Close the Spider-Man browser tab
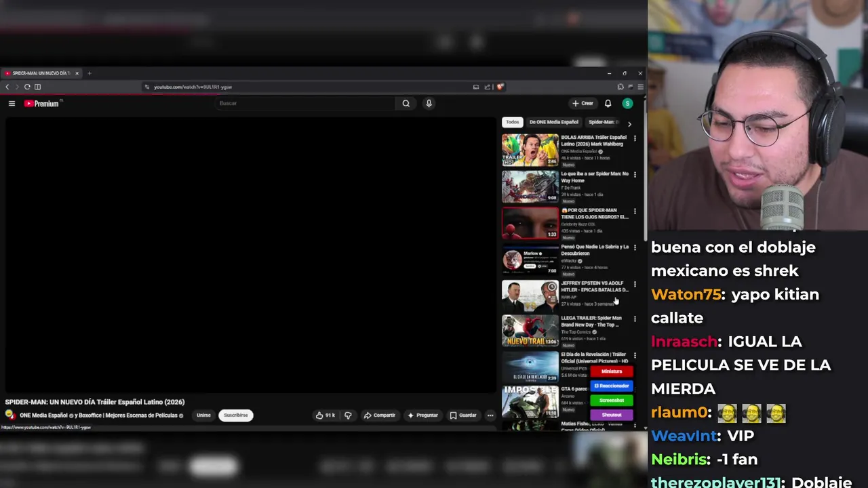The height and width of the screenshot is (488, 868). (77, 73)
